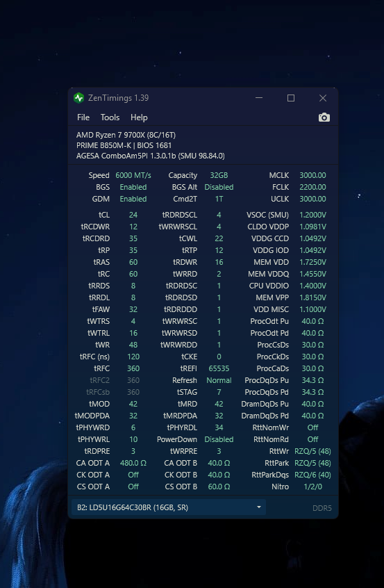Click the VDD MISC value 1.1000V
Image resolution: width=384 pixels, height=588 pixels.
pyautogui.click(x=312, y=309)
